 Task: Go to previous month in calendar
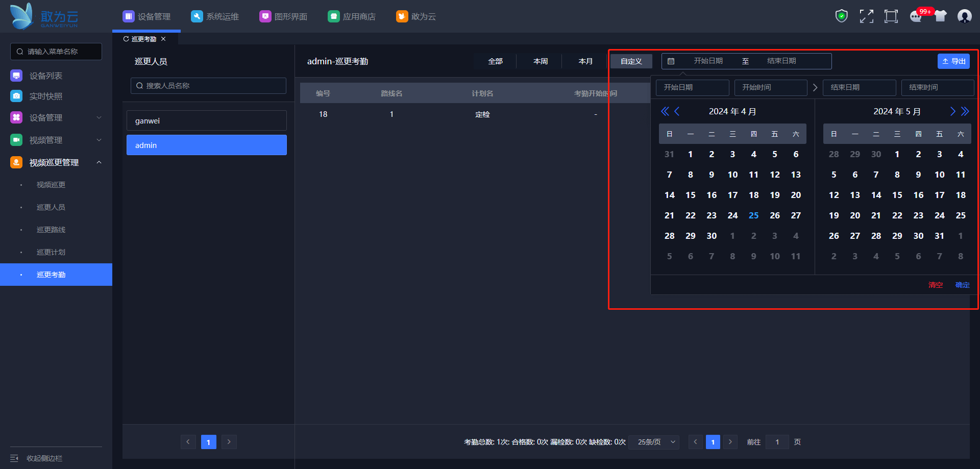(x=677, y=111)
